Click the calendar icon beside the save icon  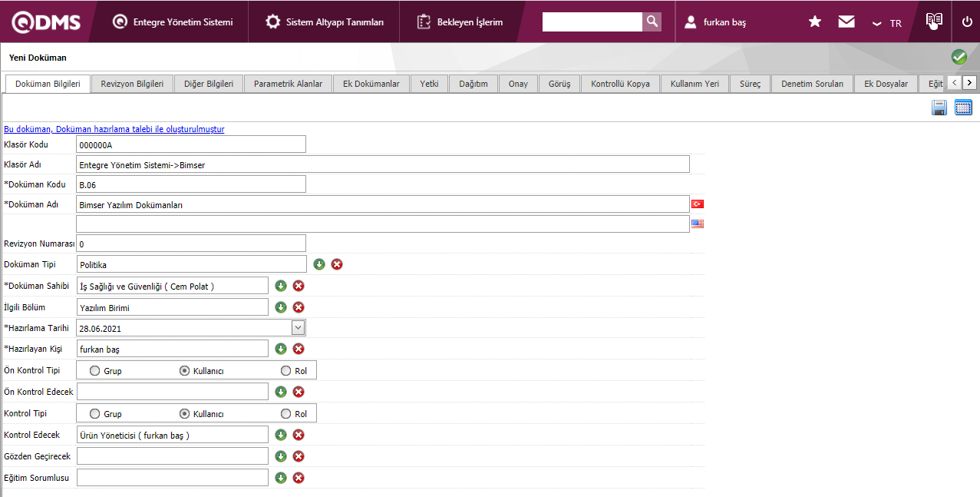963,108
